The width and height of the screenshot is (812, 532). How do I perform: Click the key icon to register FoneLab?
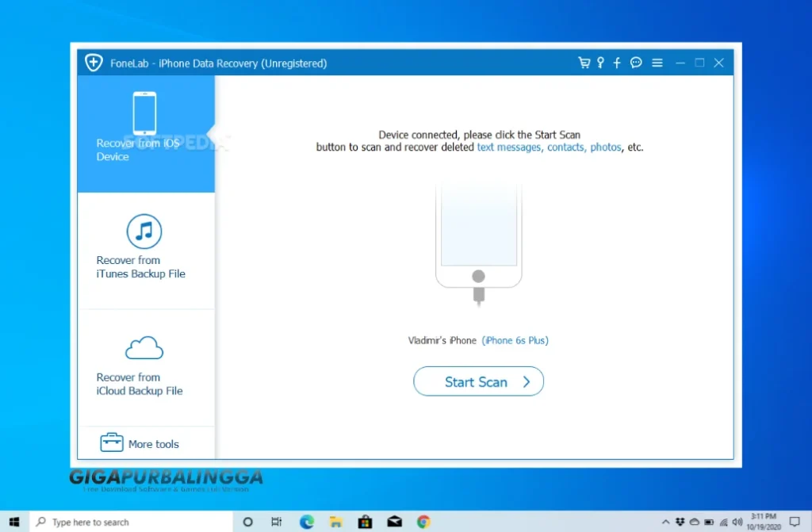[x=600, y=62]
